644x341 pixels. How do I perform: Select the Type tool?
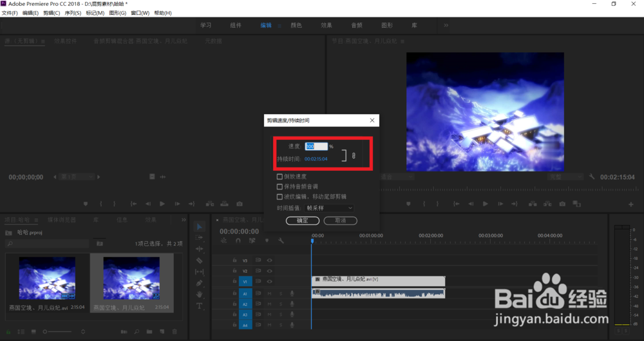199,306
